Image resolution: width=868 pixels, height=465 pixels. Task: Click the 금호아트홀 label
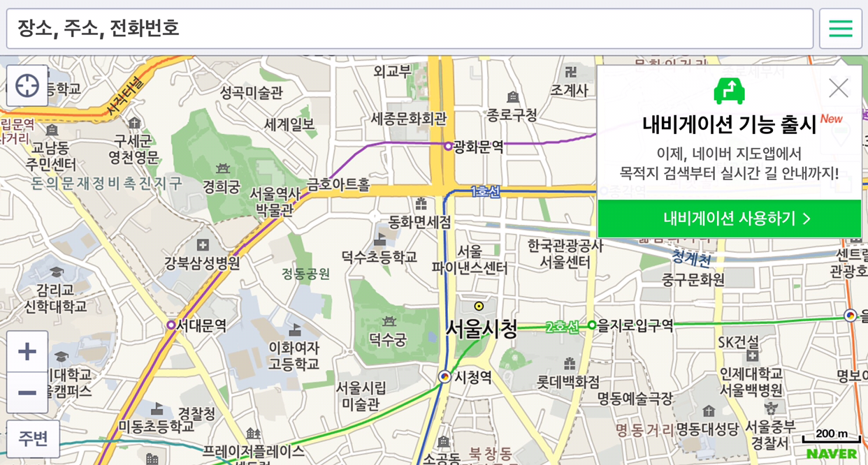pos(338,185)
